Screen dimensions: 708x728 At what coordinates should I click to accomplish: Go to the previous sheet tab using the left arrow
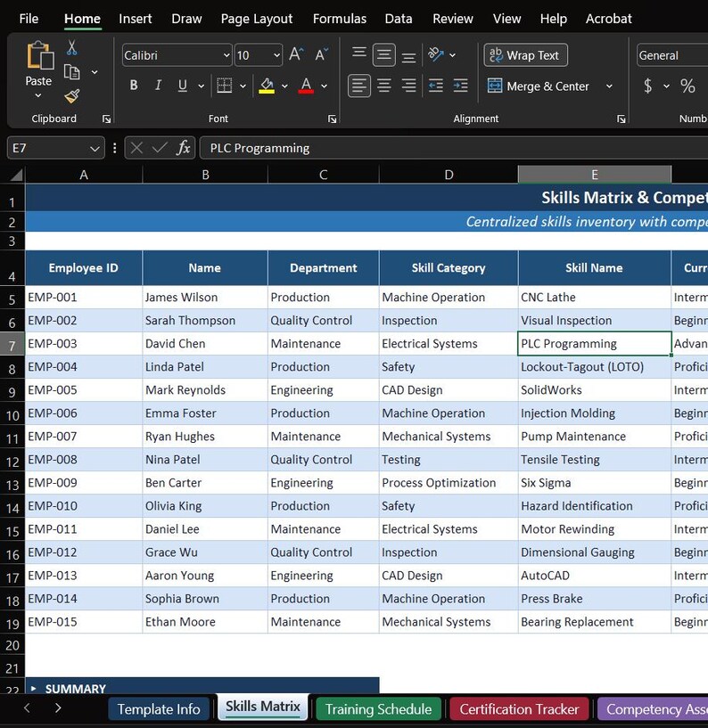coord(27,708)
